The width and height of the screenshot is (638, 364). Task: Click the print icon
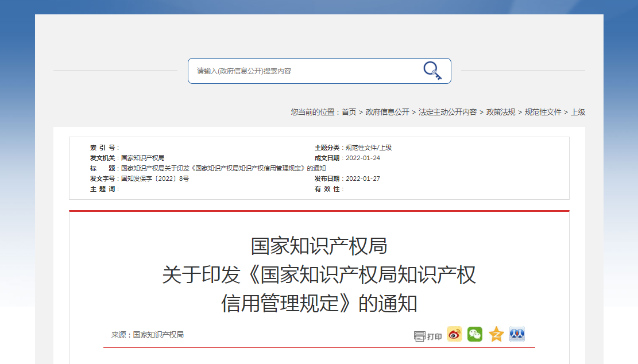click(420, 336)
